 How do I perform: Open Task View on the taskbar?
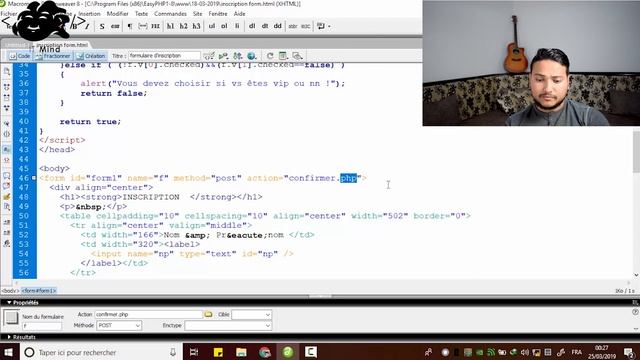[x=194, y=352]
